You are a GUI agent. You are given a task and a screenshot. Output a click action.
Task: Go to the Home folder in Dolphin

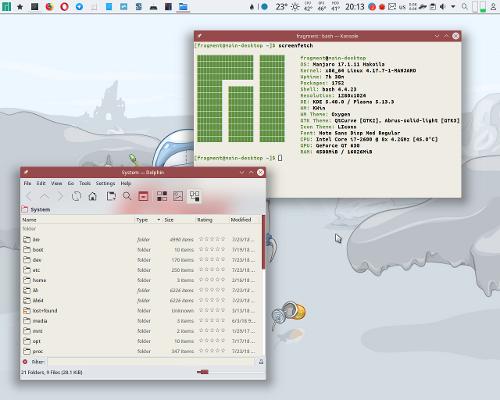92,196
